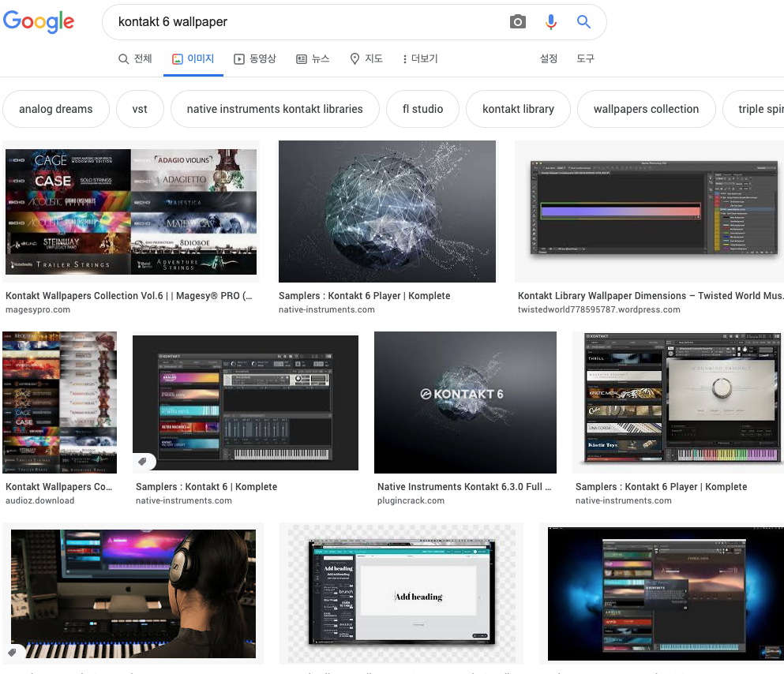
Task: Click the blue magnifier search button
Action: 583,21
